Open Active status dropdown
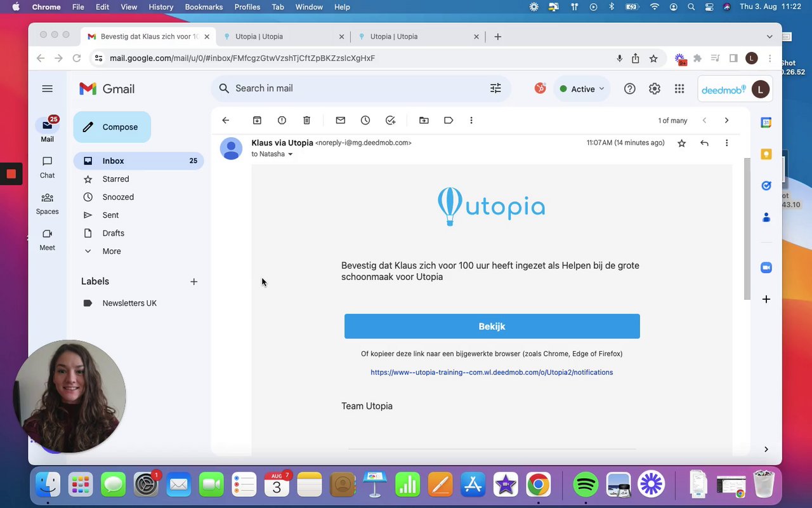 582,89
